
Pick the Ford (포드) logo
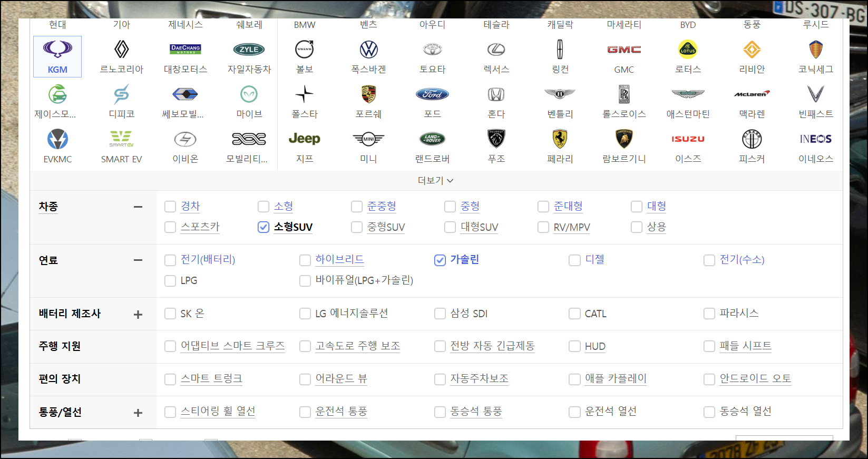[x=433, y=94]
